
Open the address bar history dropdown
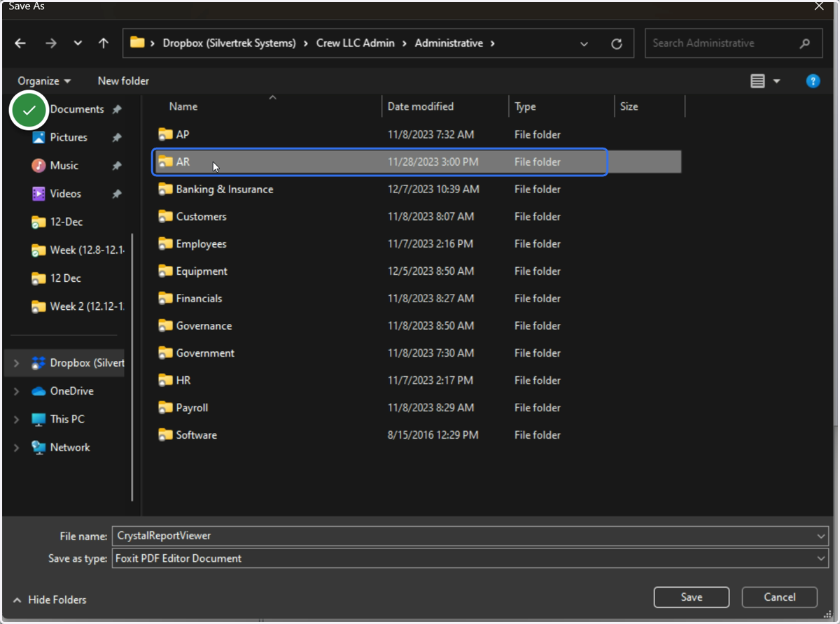click(x=584, y=43)
